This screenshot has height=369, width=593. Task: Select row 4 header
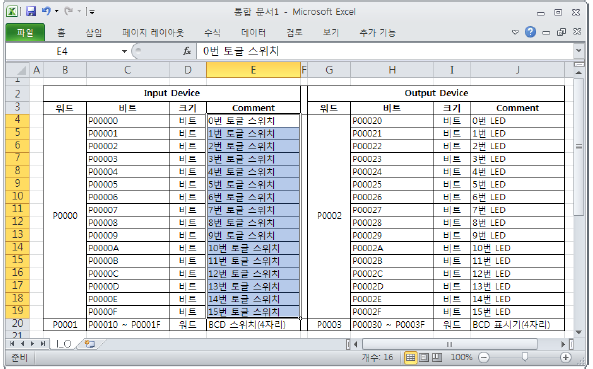tap(18, 121)
